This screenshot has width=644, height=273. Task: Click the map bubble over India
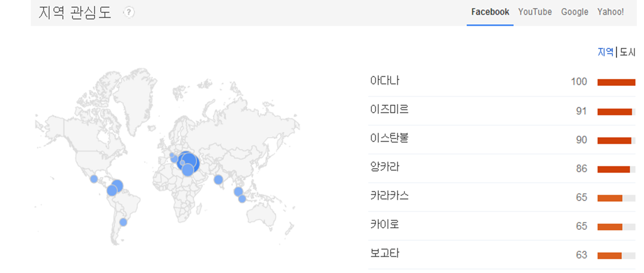[x=218, y=179]
